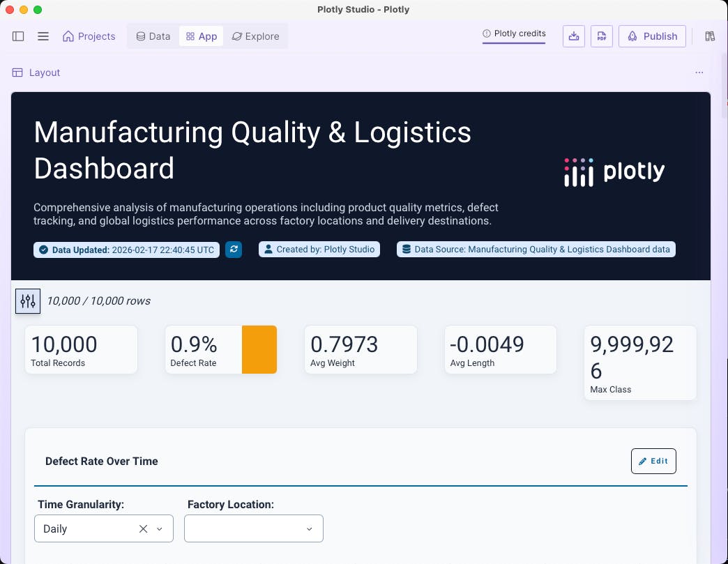Refresh the data update timestamp
Screen dimensions: 728x564
tap(234, 250)
